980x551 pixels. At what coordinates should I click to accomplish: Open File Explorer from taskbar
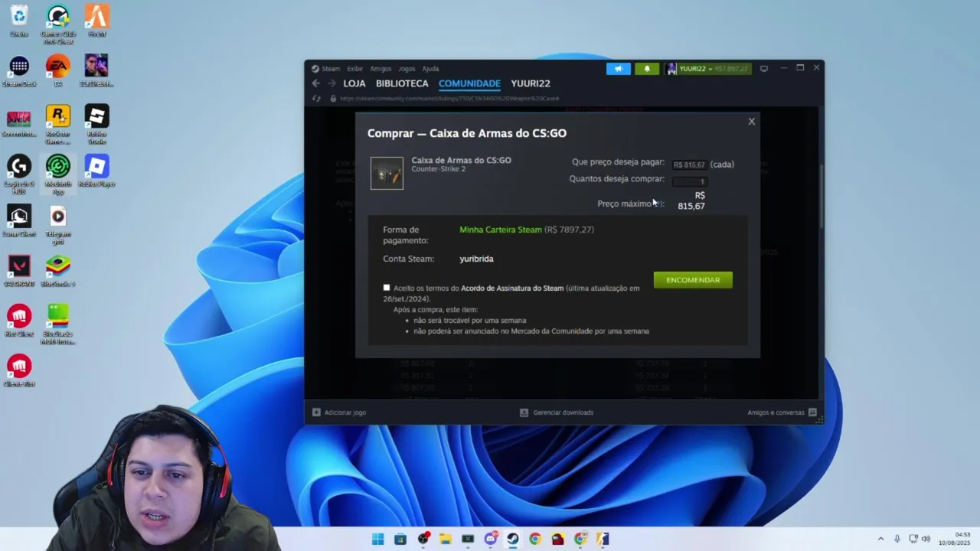point(446,539)
